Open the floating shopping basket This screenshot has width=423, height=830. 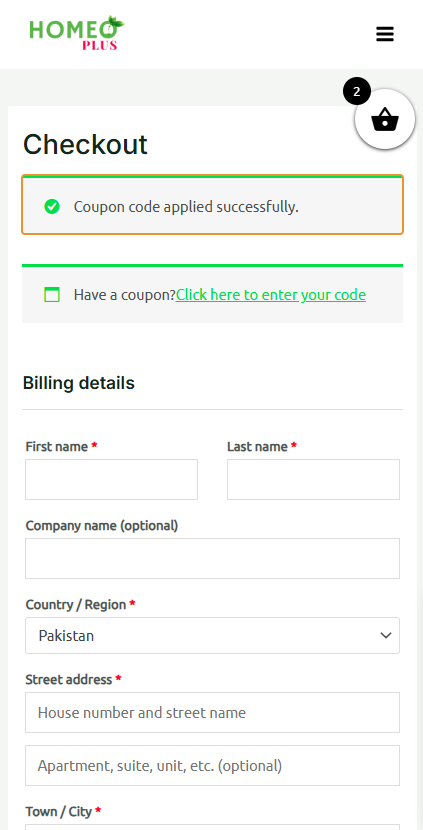click(385, 119)
